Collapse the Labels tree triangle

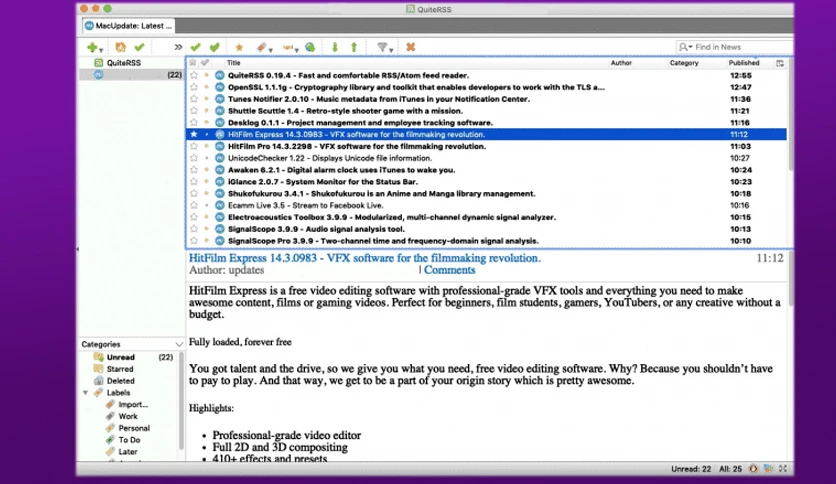85,393
